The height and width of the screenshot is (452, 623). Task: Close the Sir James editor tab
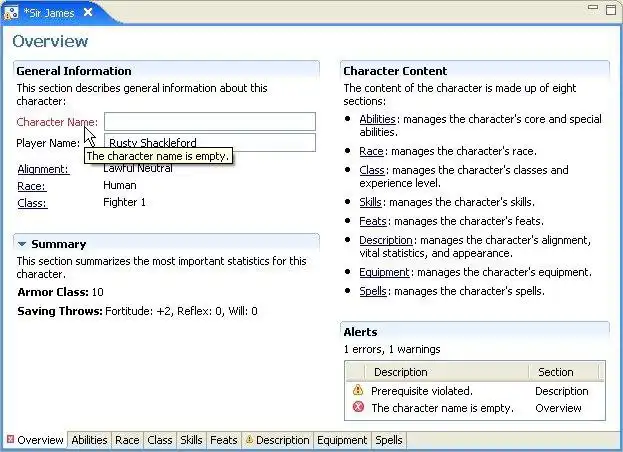click(88, 12)
